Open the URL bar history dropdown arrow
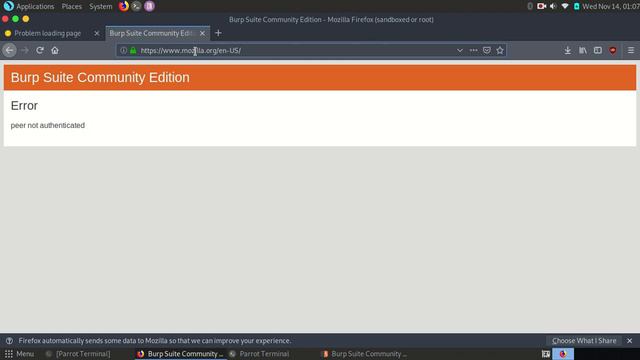Image resolution: width=640 pixels, height=360 pixels. [460, 50]
